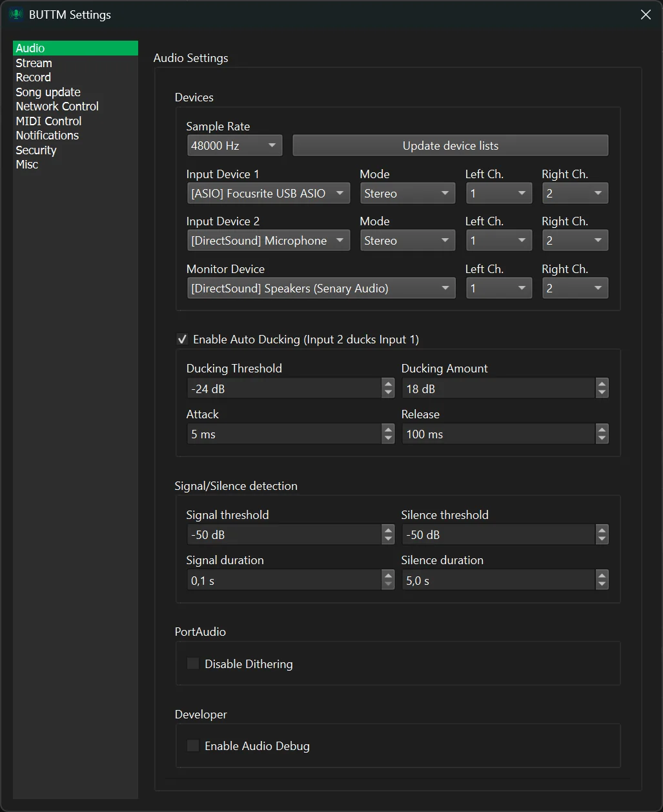Disable Auto Ducking
This screenshot has width=663, height=812.
(x=182, y=339)
